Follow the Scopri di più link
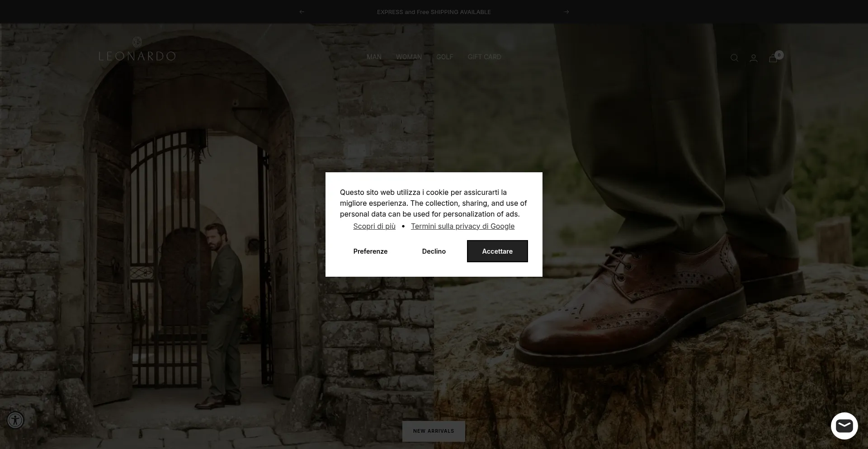868x449 pixels. coord(374,226)
